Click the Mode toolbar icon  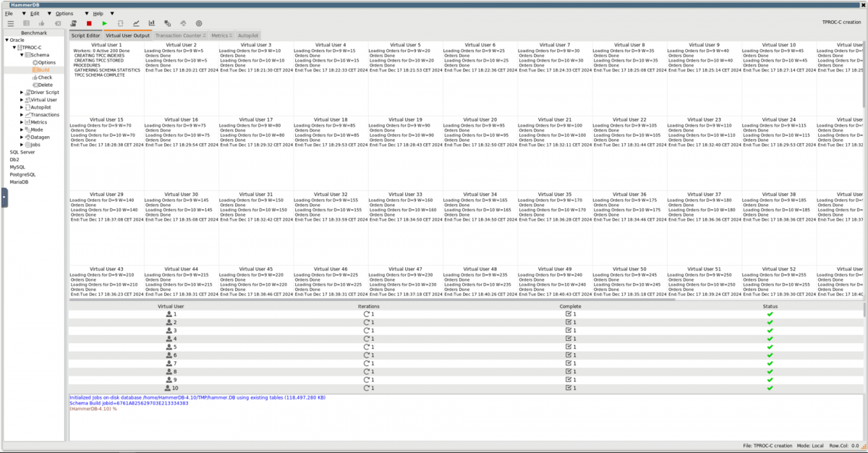[168, 22]
